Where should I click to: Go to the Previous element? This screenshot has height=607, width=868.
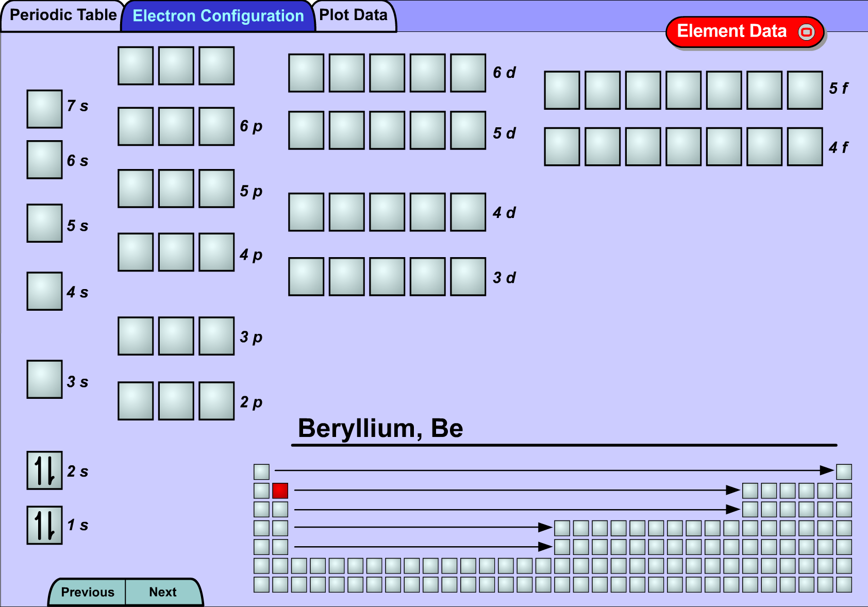coord(88,592)
